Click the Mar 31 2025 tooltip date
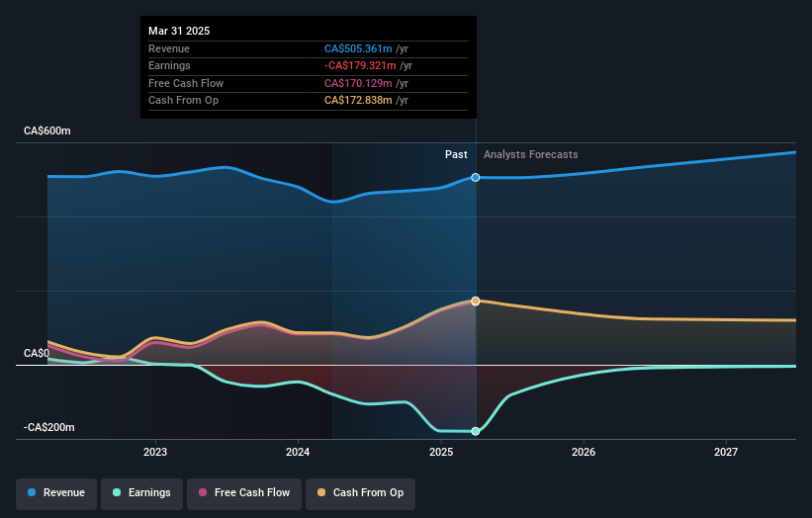The image size is (812, 518). pyautogui.click(x=179, y=31)
